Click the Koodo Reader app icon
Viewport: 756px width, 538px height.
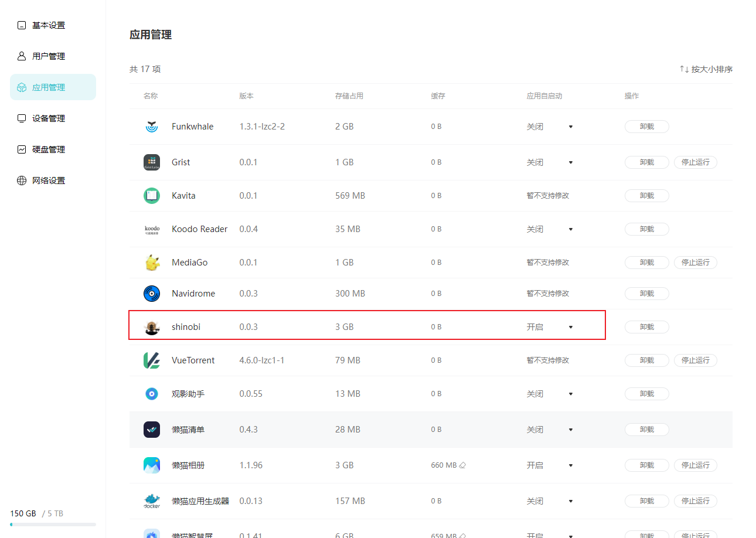(x=152, y=229)
